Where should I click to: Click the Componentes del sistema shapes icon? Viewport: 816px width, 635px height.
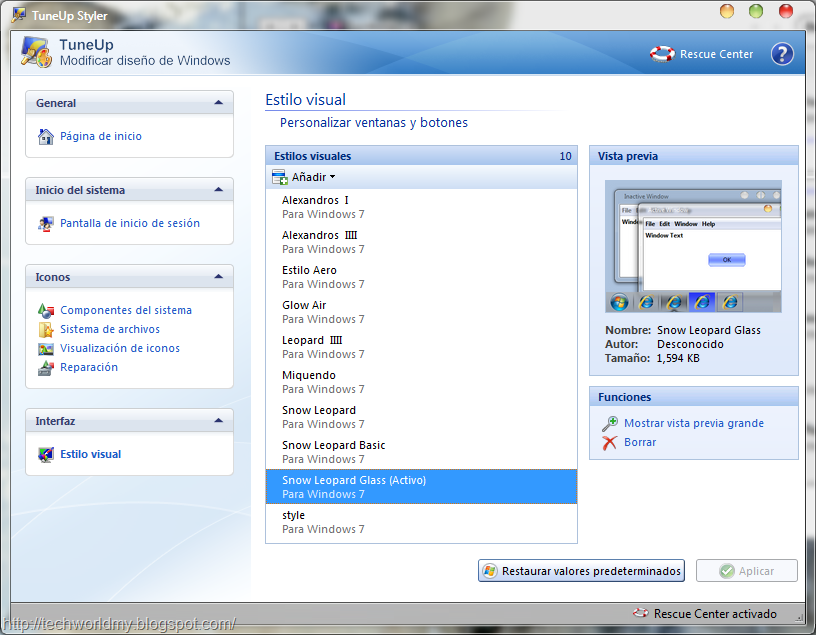coord(46,311)
